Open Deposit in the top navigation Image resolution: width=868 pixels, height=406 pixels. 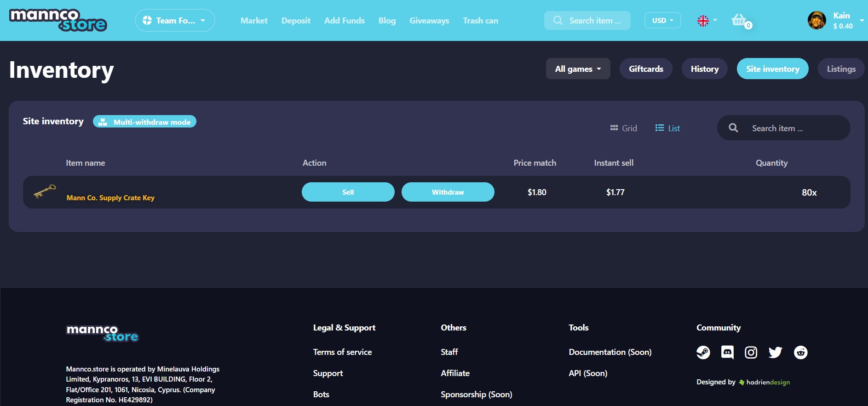point(296,20)
